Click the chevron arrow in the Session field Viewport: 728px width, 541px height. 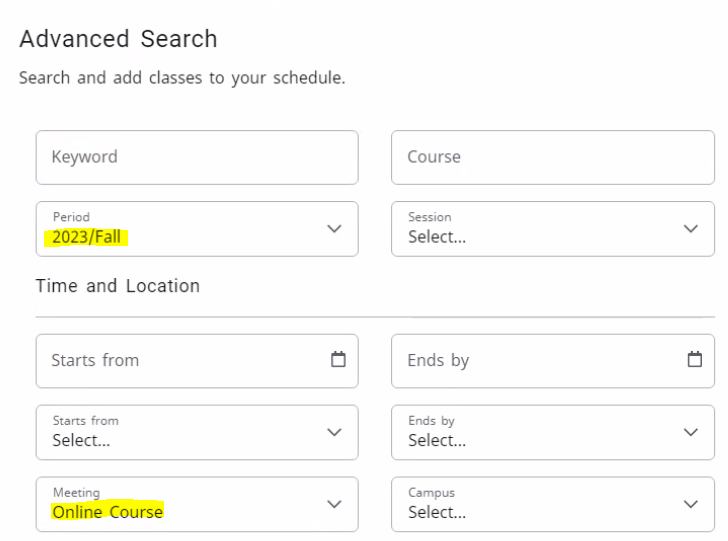point(690,229)
